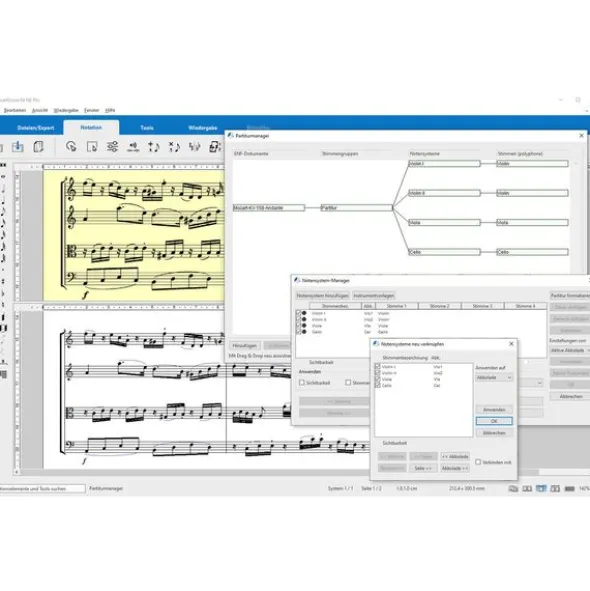This screenshot has height=591, width=590.
Task: Click the import/download toolbar icon
Action: pos(17,146)
